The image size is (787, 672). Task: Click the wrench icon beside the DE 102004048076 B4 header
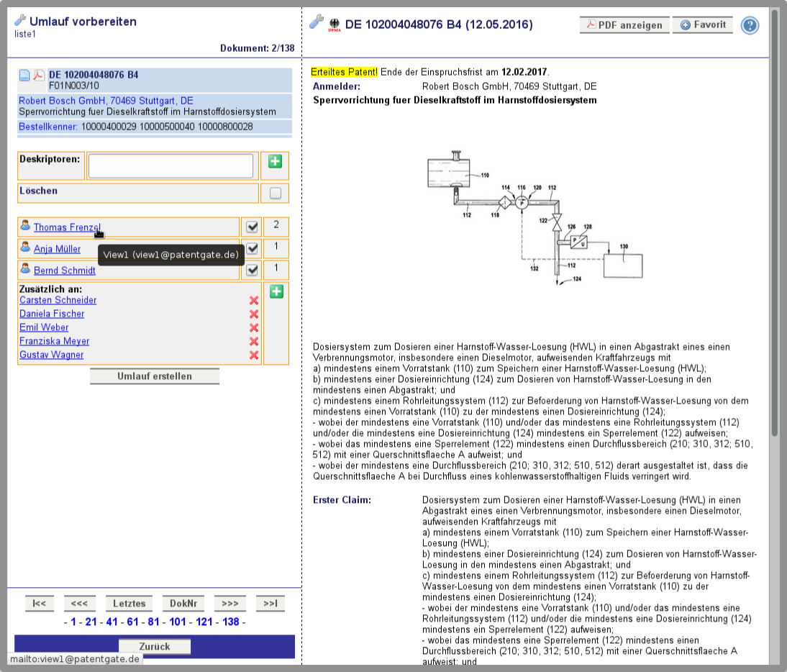click(x=317, y=22)
